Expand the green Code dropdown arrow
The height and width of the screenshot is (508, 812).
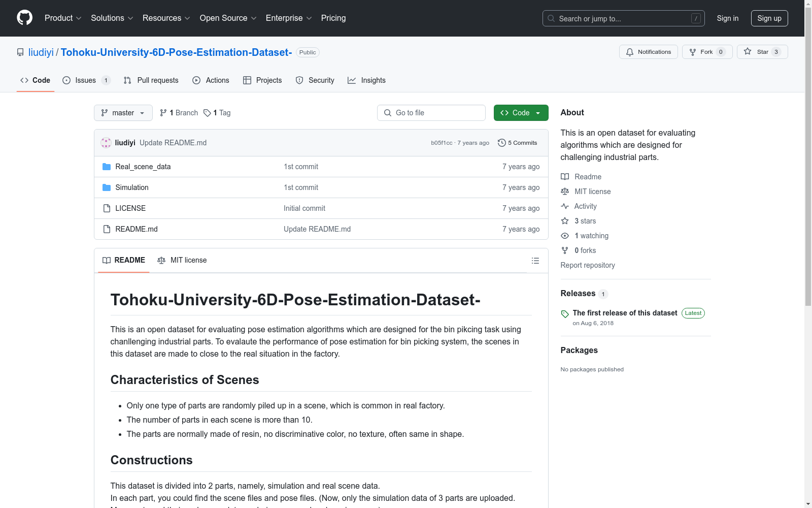pyautogui.click(x=537, y=113)
